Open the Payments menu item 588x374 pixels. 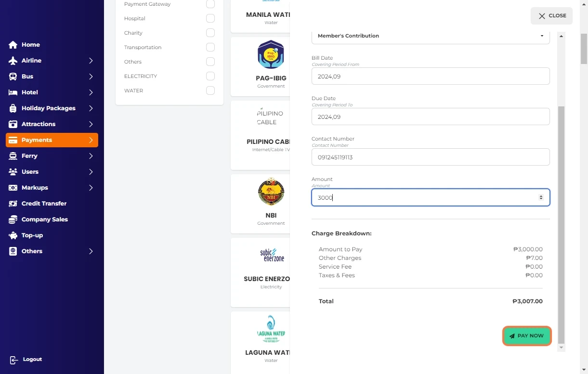(52, 140)
